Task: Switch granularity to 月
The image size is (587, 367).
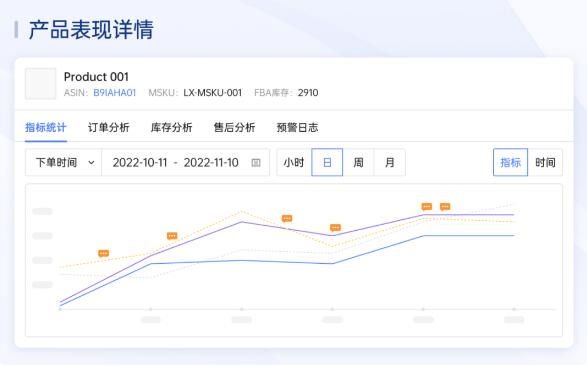Action: click(390, 163)
